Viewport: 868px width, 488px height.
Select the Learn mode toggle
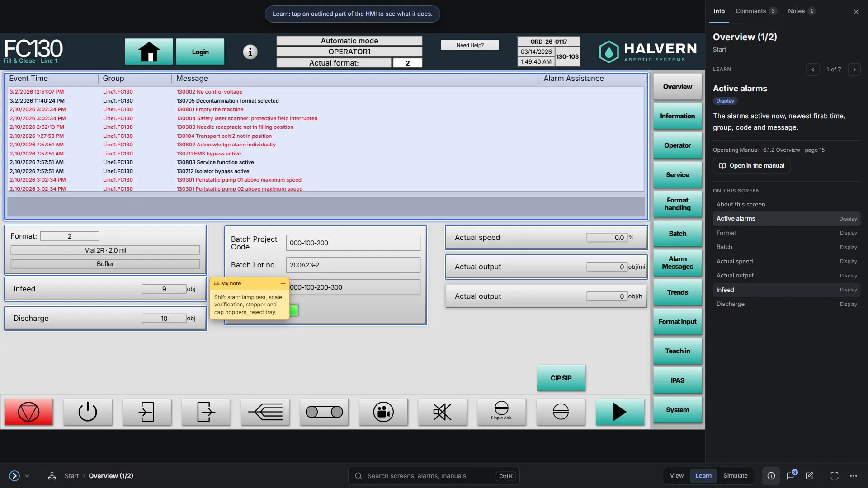click(703, 475)
